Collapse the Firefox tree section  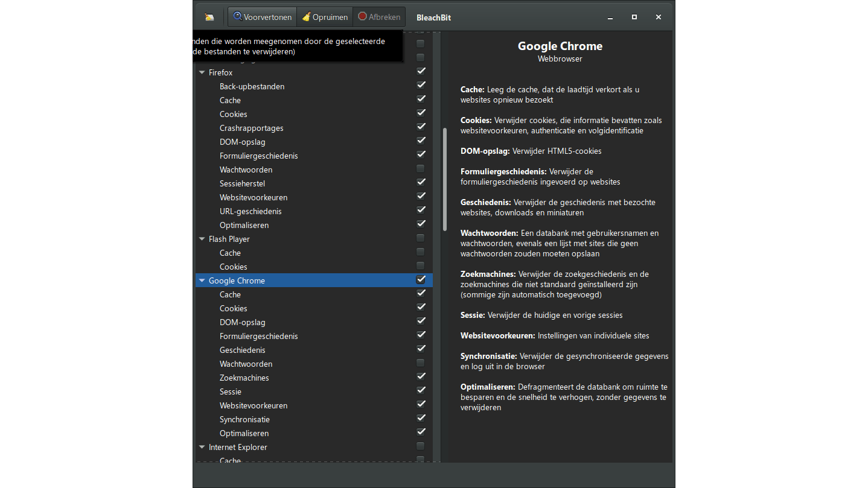tap(202, 72)
